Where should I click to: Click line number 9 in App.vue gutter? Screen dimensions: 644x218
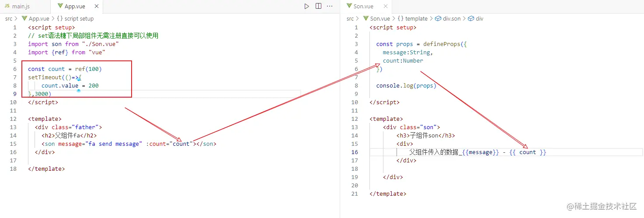pos(15,94)
